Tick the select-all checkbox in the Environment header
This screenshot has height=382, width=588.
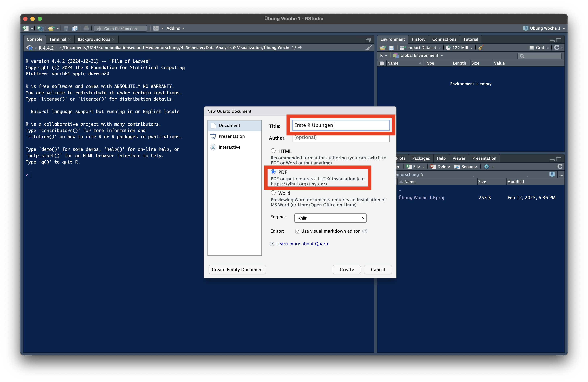point(382,63)
